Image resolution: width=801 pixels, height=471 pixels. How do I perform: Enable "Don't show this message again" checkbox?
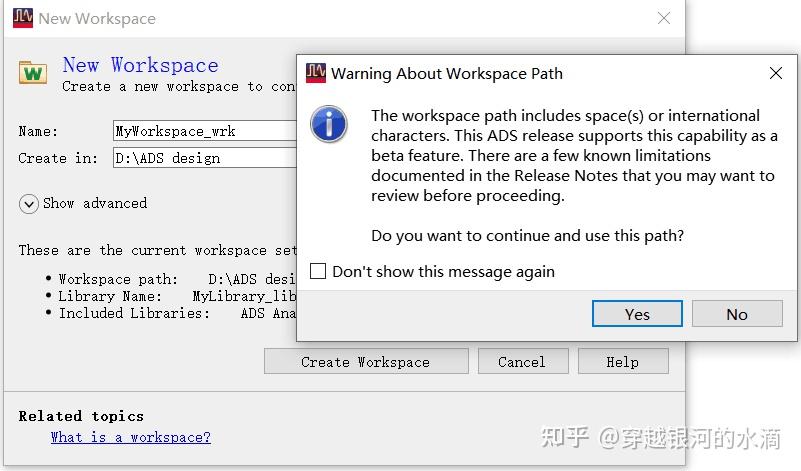(x=318, y=271)
